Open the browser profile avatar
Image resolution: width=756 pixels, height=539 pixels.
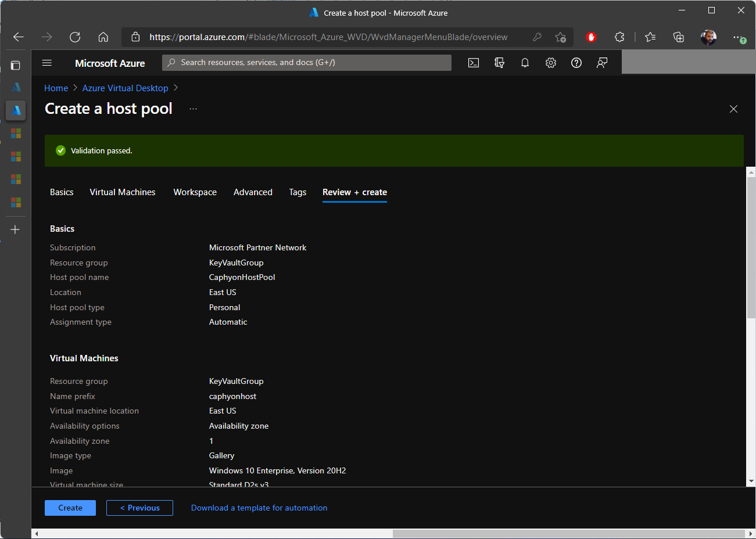coord(708,37)
